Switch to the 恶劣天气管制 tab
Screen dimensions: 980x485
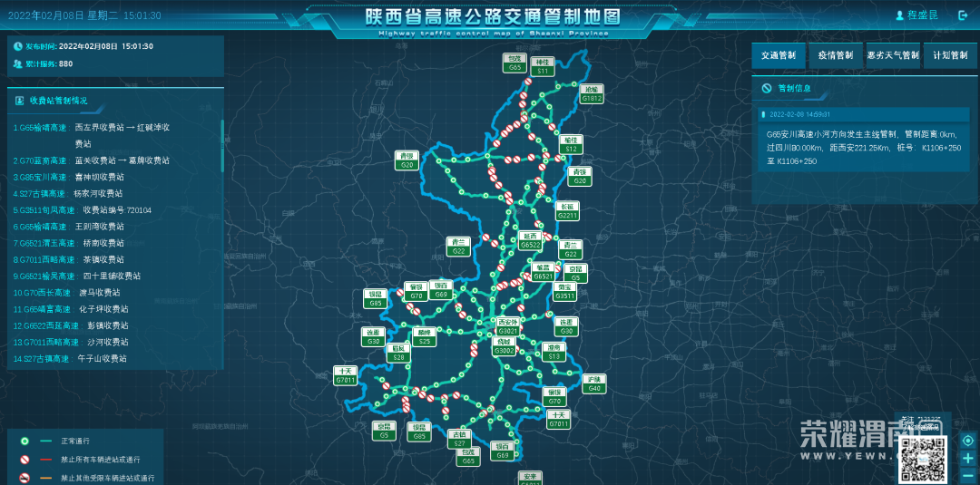(x=893, y=55)
